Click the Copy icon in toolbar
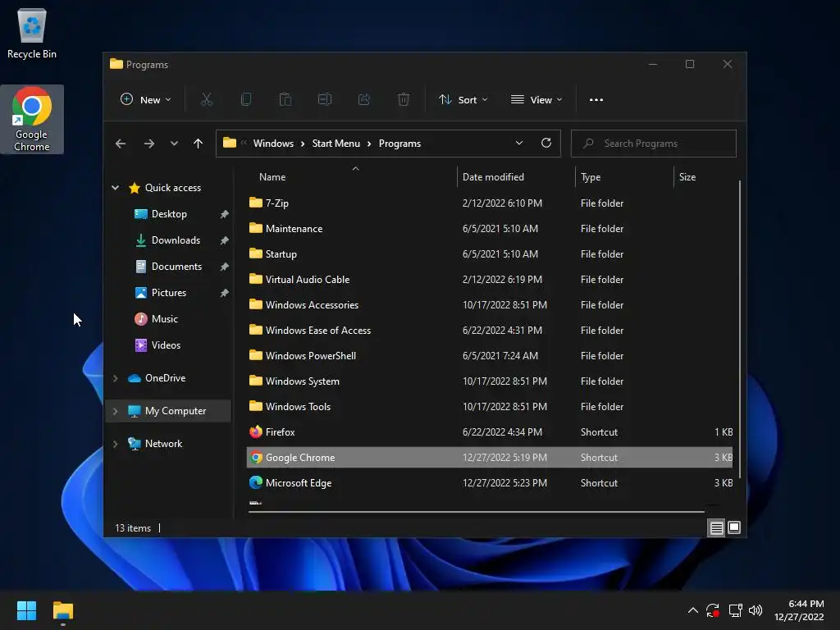The width and height of the screenshot is (840, 630). tap(246, 99)
